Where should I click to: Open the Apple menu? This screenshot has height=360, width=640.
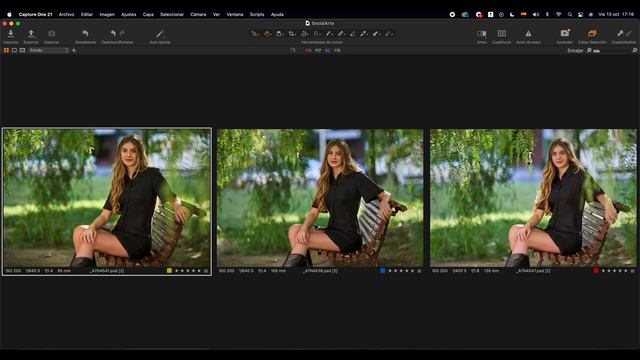click(x=9, y=14)
